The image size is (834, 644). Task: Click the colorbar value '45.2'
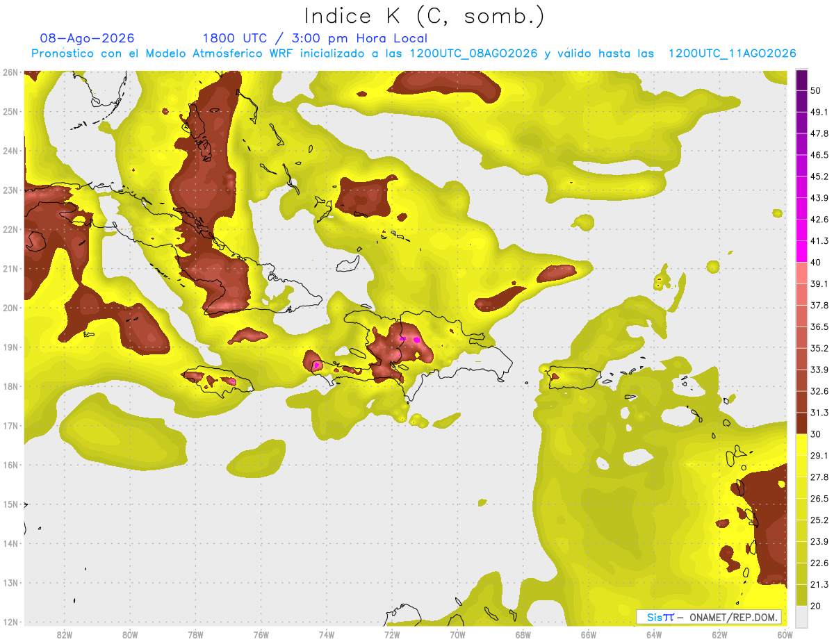[819, 176]
